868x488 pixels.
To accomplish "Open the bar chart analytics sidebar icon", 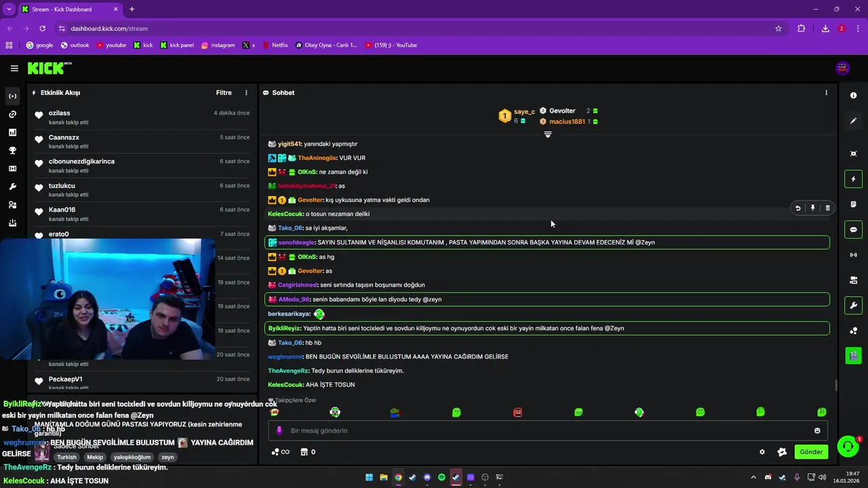I will point(12,133).
